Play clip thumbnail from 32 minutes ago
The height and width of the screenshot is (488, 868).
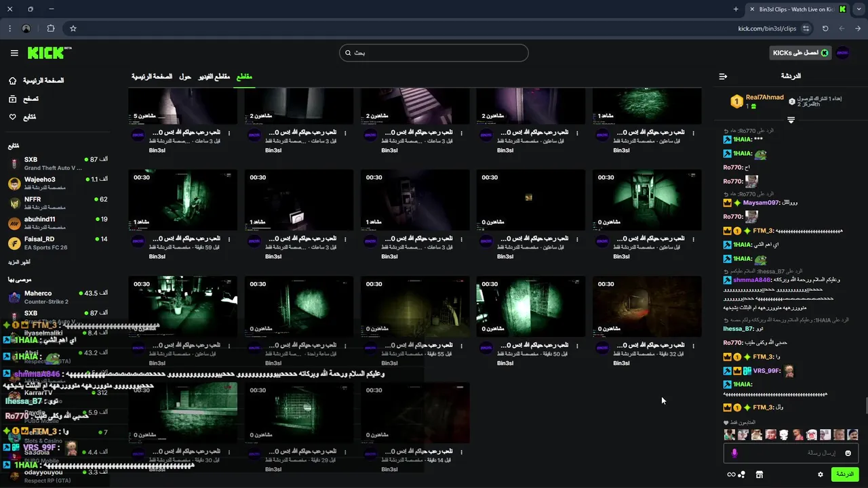click(647, 306)
